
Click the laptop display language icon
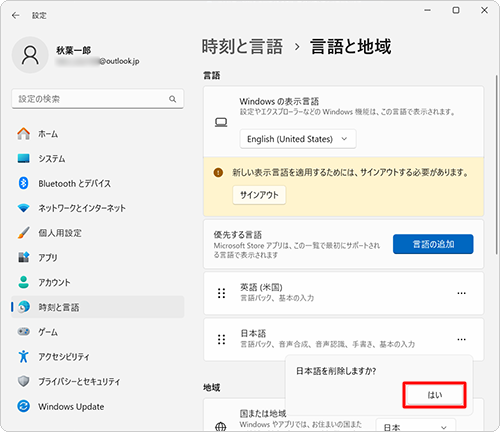[221, 123]
